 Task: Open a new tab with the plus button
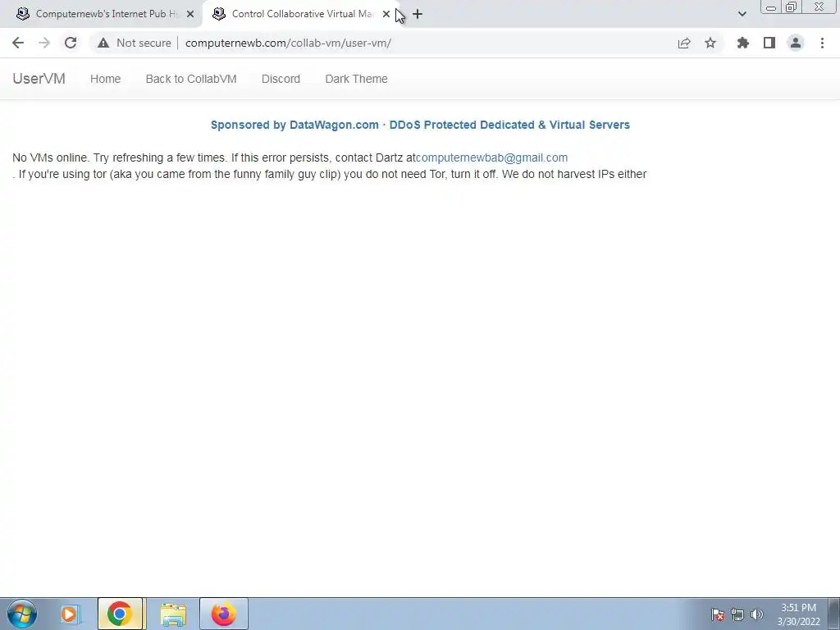click(x=418, y=14)
